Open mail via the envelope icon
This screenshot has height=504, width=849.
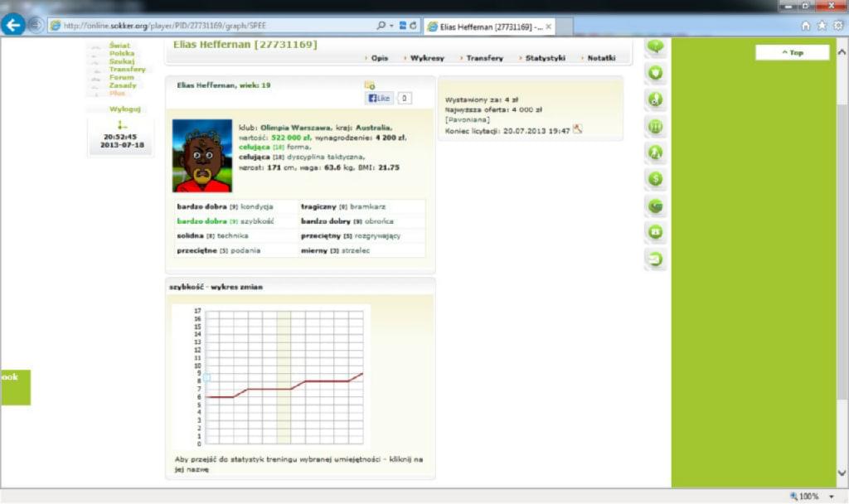click(x=655, y=259)
